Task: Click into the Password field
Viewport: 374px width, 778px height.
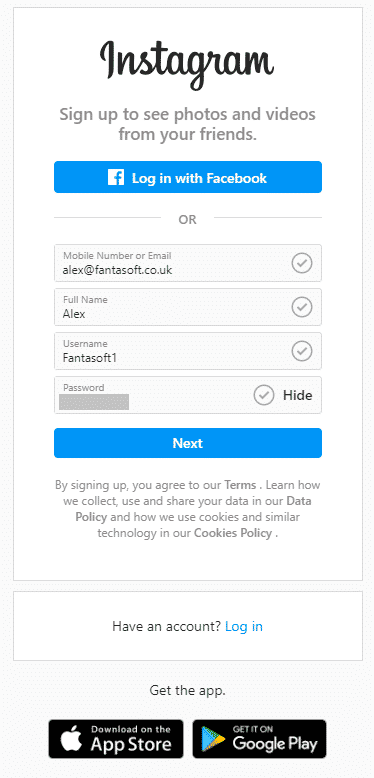Action: pos(188,395)
